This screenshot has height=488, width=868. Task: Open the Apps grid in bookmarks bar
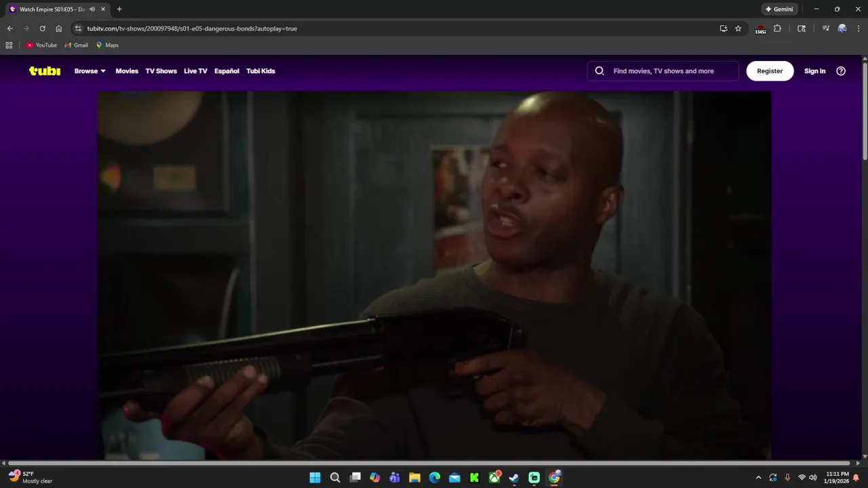coord(9,45)
